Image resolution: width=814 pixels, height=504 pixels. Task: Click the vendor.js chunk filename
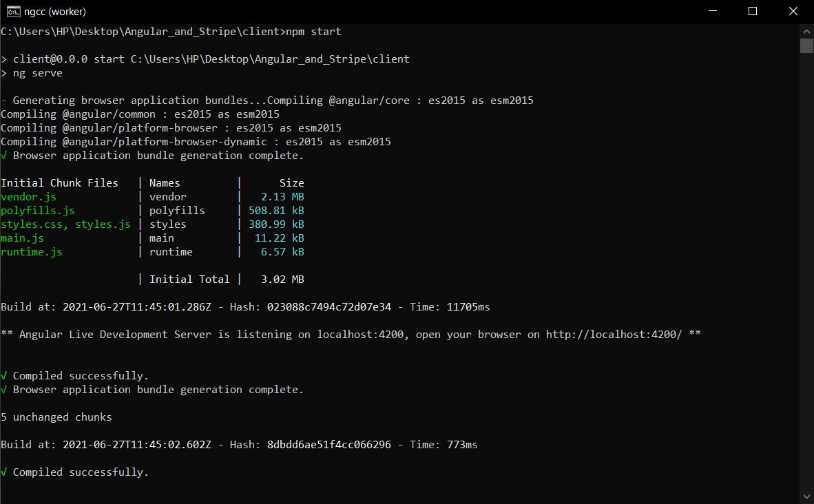tap(28, 196)
